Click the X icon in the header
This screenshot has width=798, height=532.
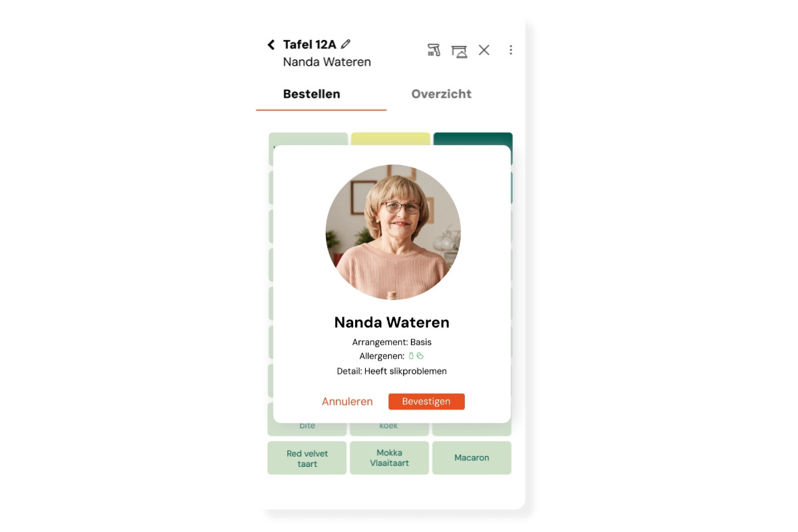pos(484,50)
